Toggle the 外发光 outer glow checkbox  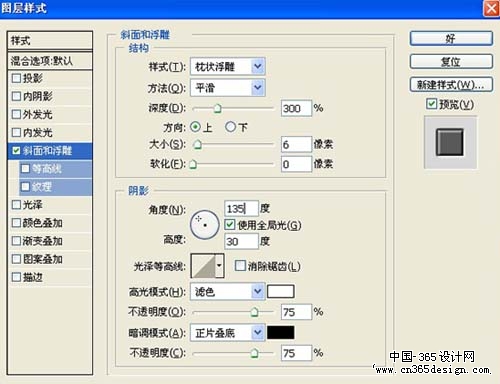click(16, 114)
